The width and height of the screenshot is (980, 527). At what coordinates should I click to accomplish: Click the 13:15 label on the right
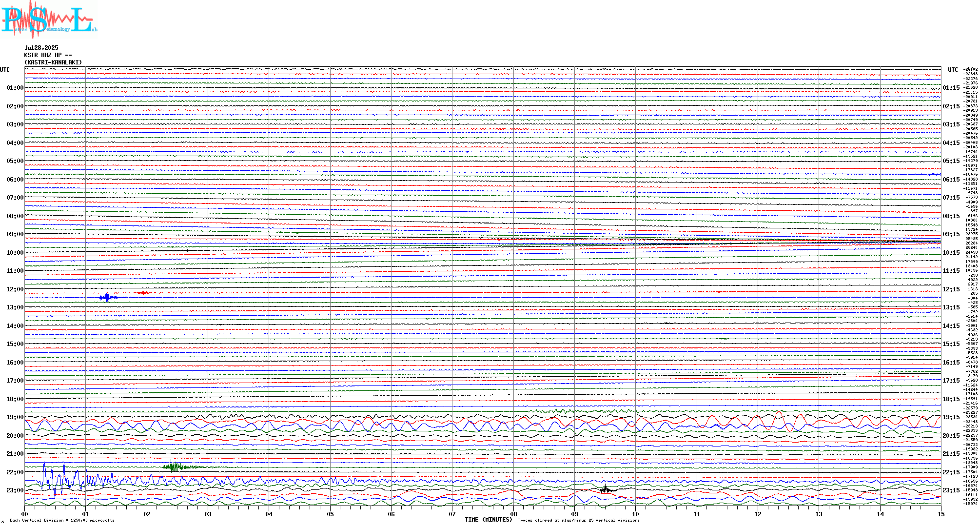pyautogui.click(x=951, y=307)
